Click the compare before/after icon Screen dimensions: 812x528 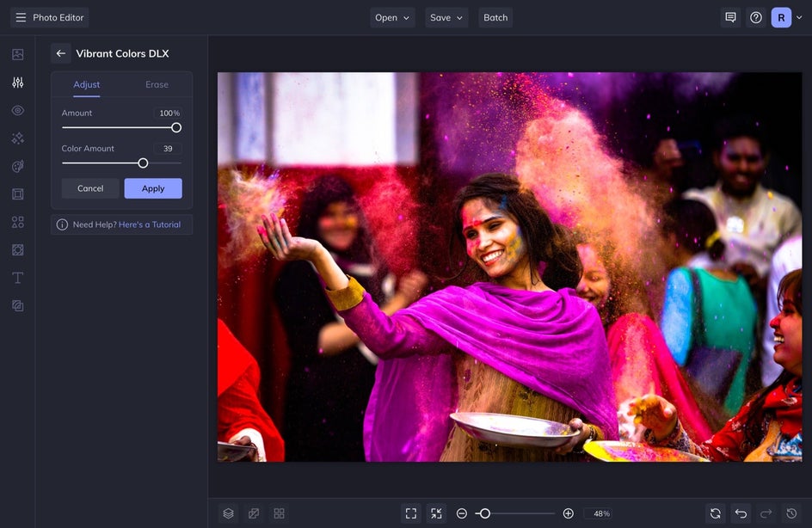(x=254, y=513)
